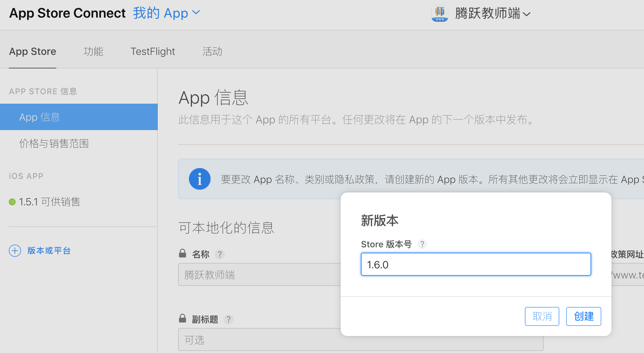This screenshot has height=353, width=644.
Task: Click the help icon next to 名称
Action: click(219, 254)
